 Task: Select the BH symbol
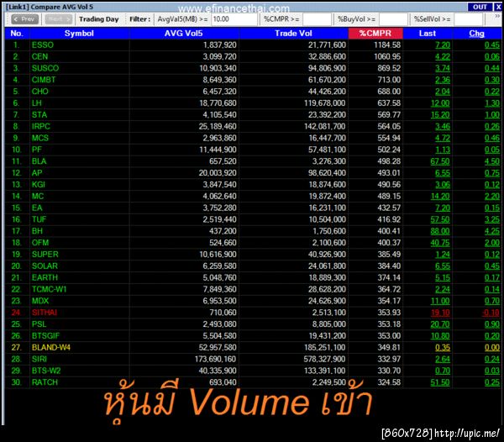37,231
